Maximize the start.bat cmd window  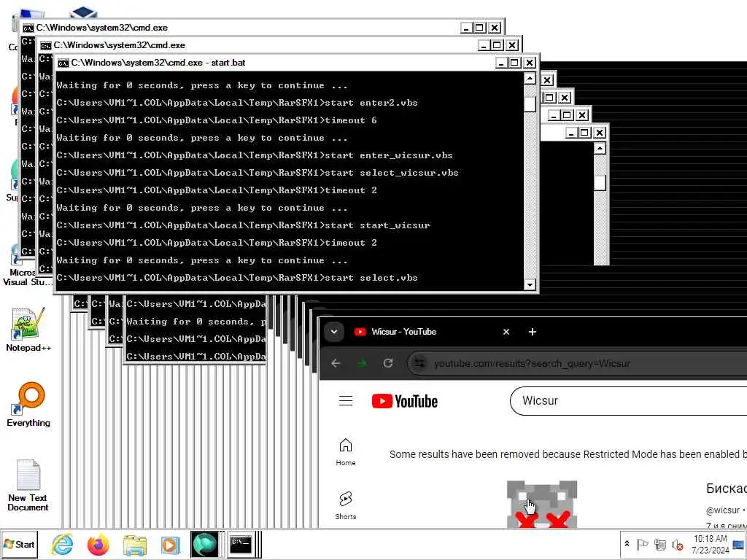point(514,63)
